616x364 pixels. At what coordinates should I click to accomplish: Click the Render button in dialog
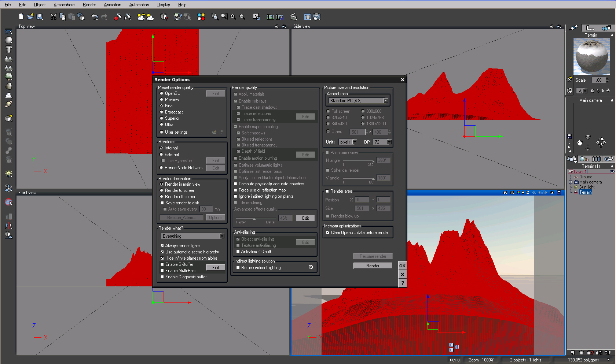coord(373,266)
